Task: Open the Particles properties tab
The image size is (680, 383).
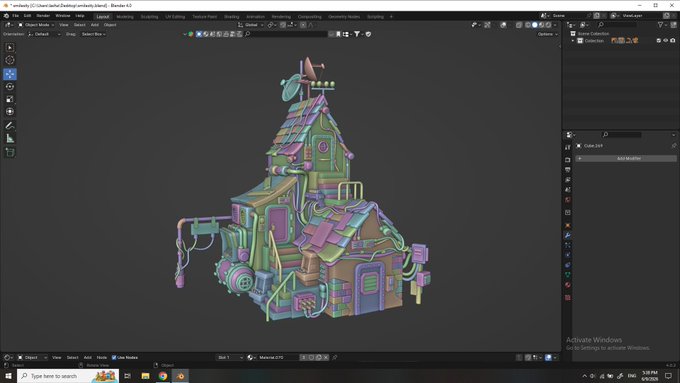Action: coord(568,246)
